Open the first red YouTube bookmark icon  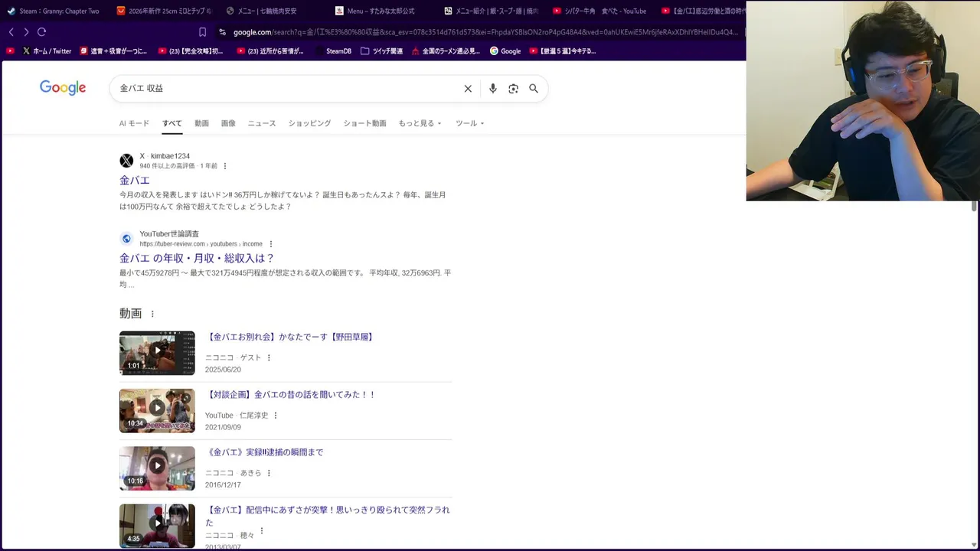point(10,51)
